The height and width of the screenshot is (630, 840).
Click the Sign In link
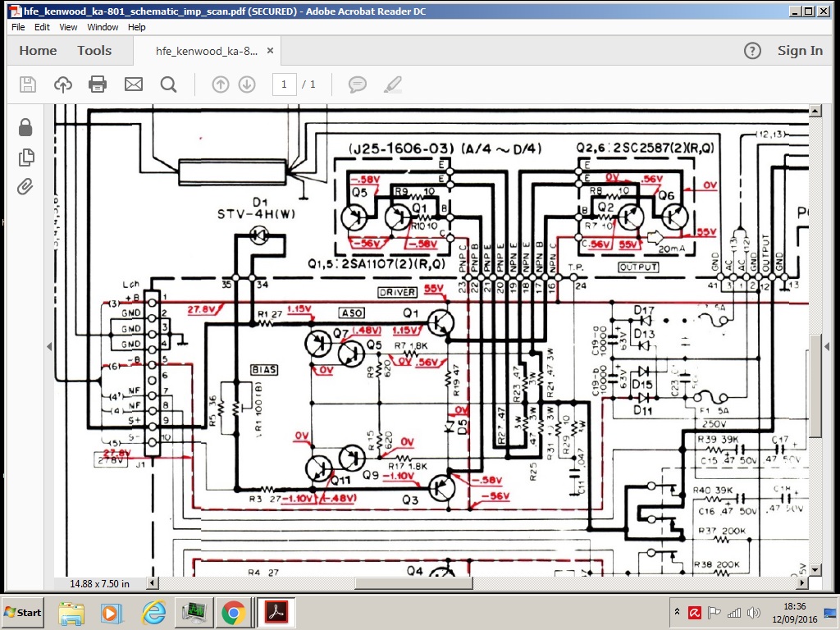coord(800,51)
